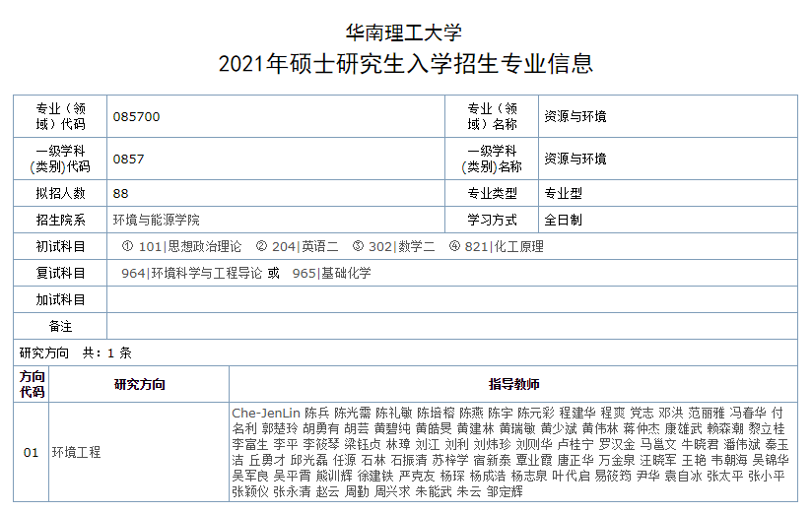This screenshot has width=812, height=513.
Task: Click 资源与环境 in the 专业名称 row
Action: click(575, 116)
